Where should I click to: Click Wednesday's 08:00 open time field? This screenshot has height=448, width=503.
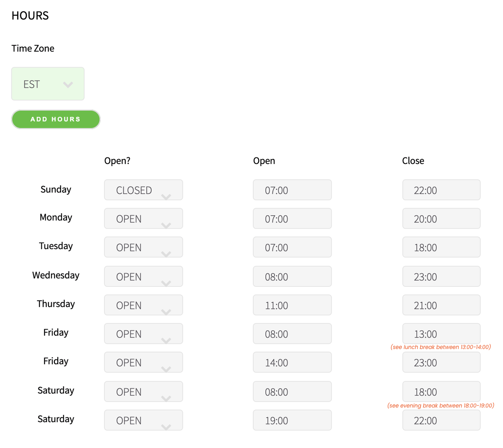[292, 277]
